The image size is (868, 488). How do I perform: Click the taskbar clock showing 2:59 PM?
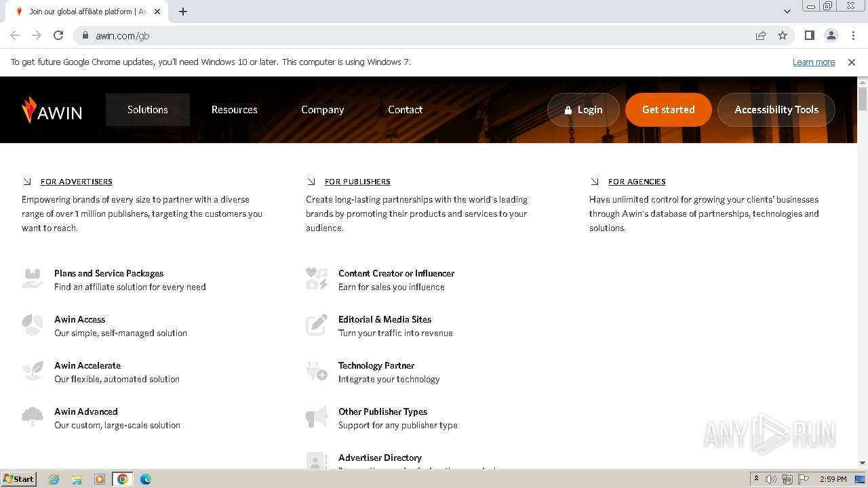click(x=833, y=479)
